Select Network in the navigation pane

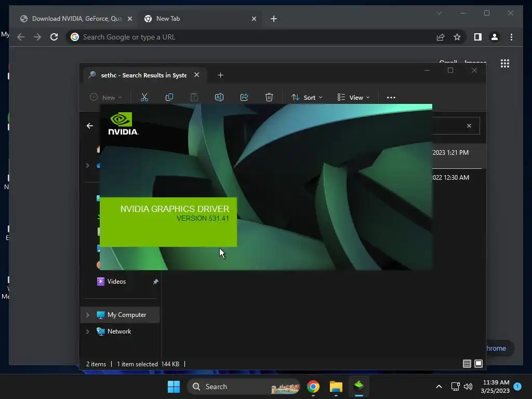click(x=119, y=331)
